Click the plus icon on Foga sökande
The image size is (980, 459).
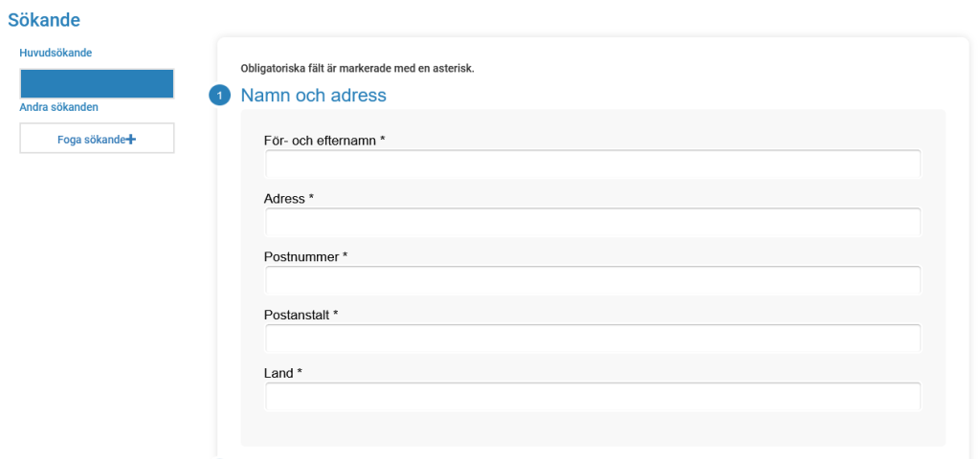pos(131,140)
